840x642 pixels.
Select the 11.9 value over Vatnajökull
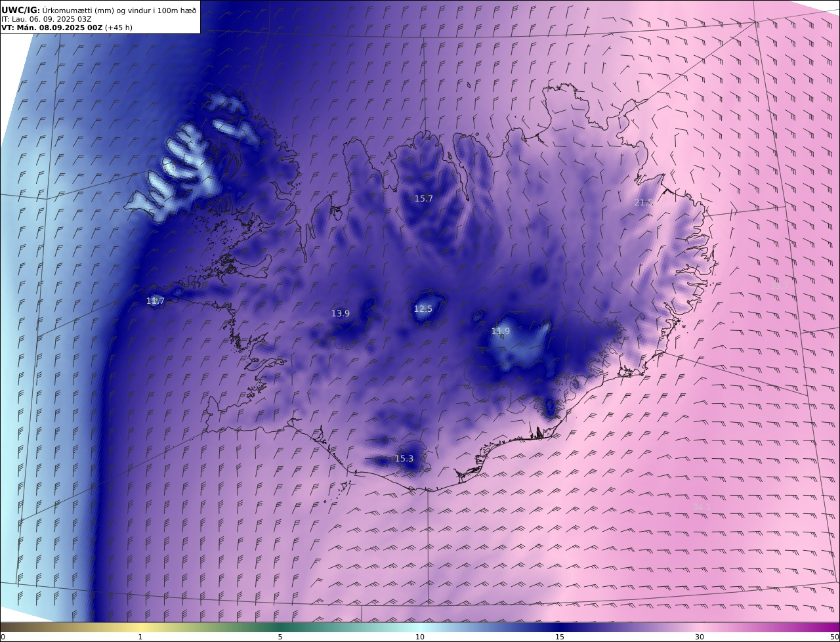point(501,332)
